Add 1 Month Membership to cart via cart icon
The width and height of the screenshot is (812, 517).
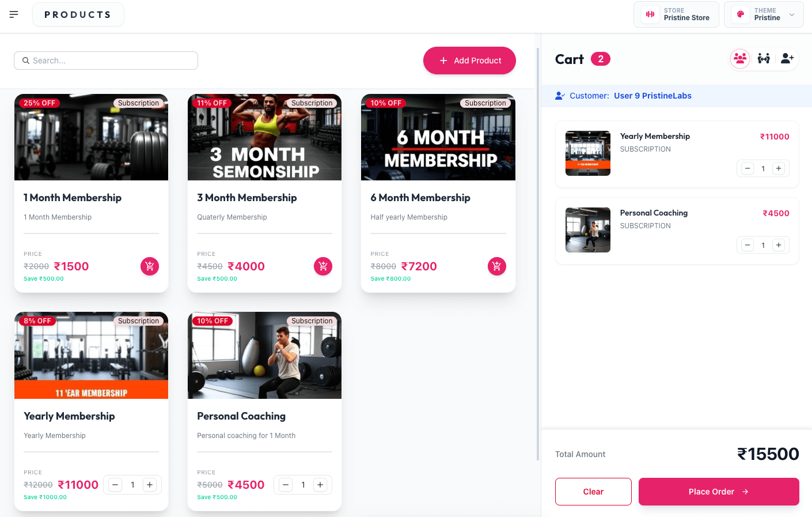point(150,266)
